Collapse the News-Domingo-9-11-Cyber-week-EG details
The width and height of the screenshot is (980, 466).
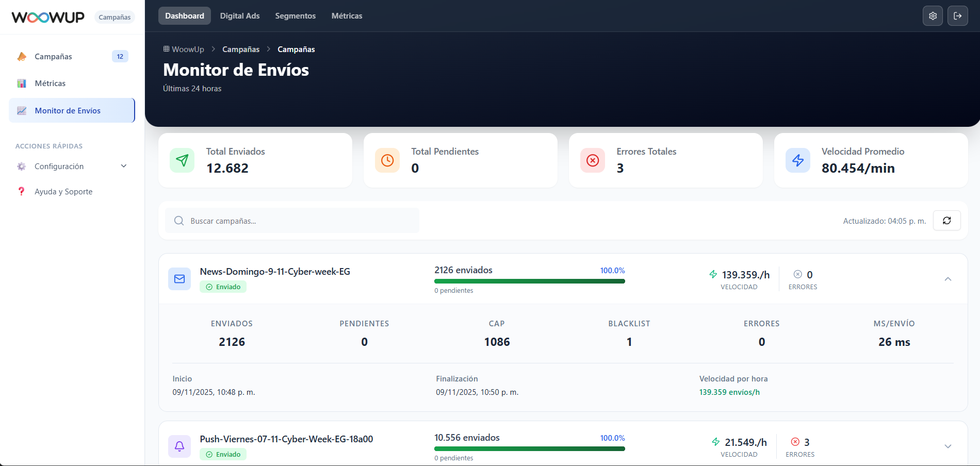point(948,279)
